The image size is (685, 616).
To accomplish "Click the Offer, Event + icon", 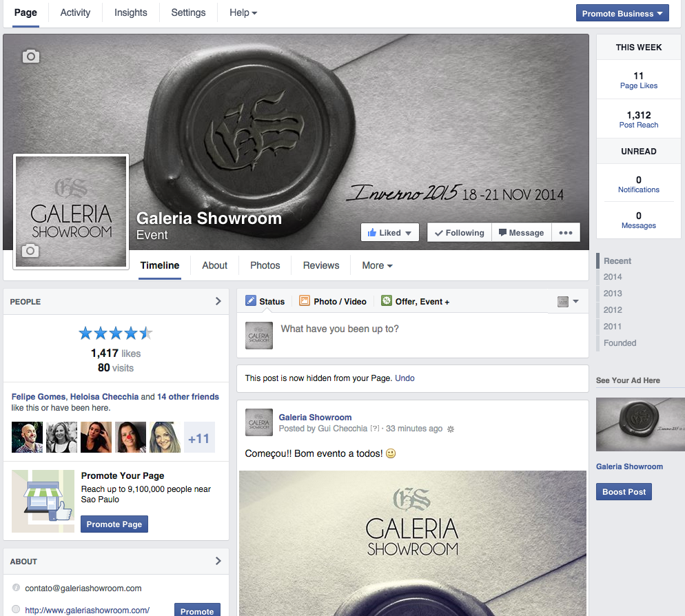I will point(386,300).
